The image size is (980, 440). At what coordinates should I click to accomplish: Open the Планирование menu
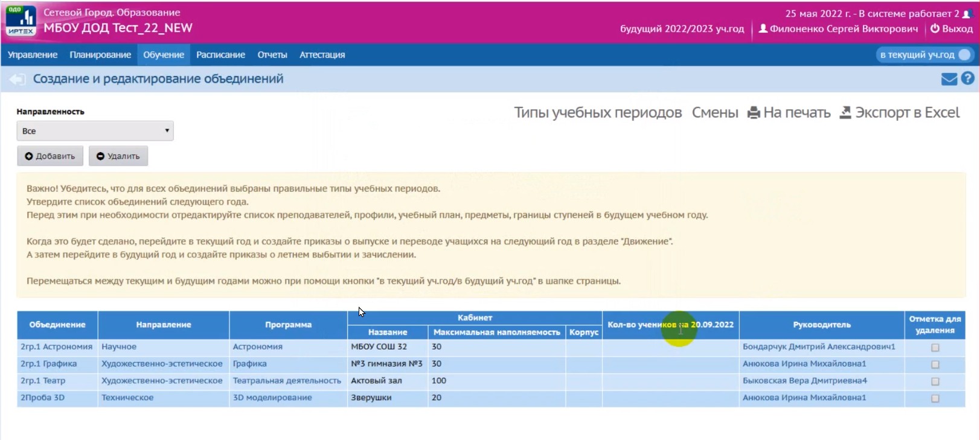click(100, 55)
